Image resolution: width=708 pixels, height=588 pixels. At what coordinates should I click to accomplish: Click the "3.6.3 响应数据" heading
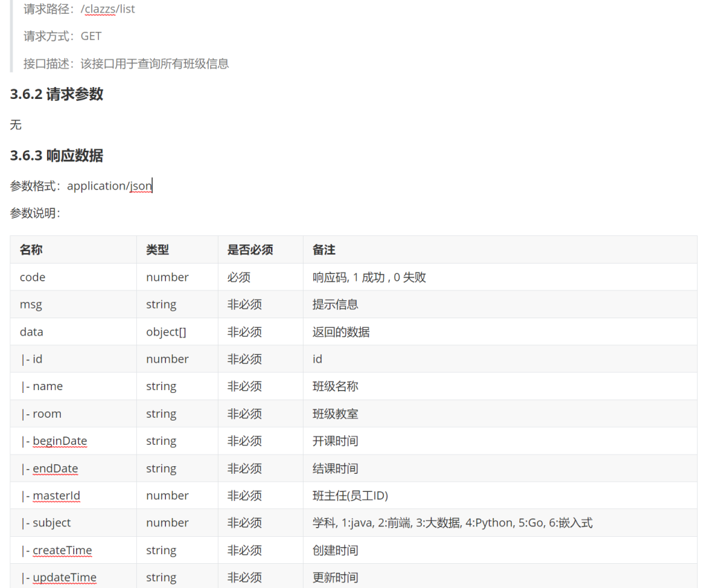click(x=57, y=156)
